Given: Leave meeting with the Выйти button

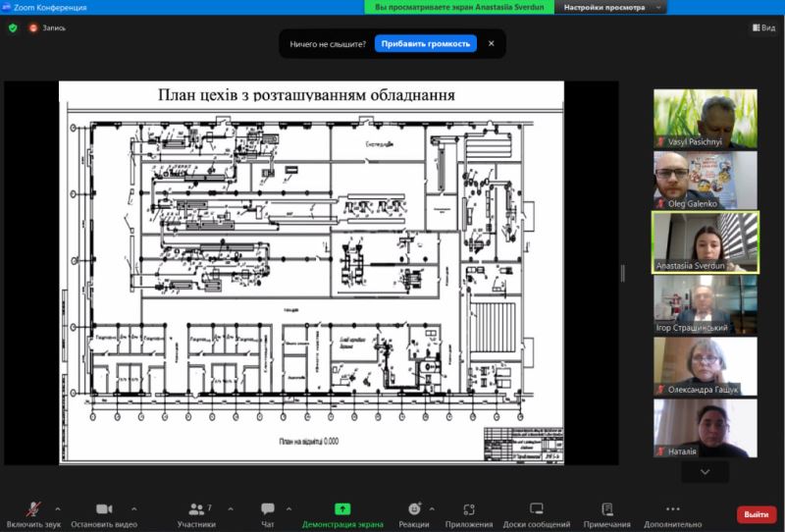Looking at the screenshot, I should (756, 514).
